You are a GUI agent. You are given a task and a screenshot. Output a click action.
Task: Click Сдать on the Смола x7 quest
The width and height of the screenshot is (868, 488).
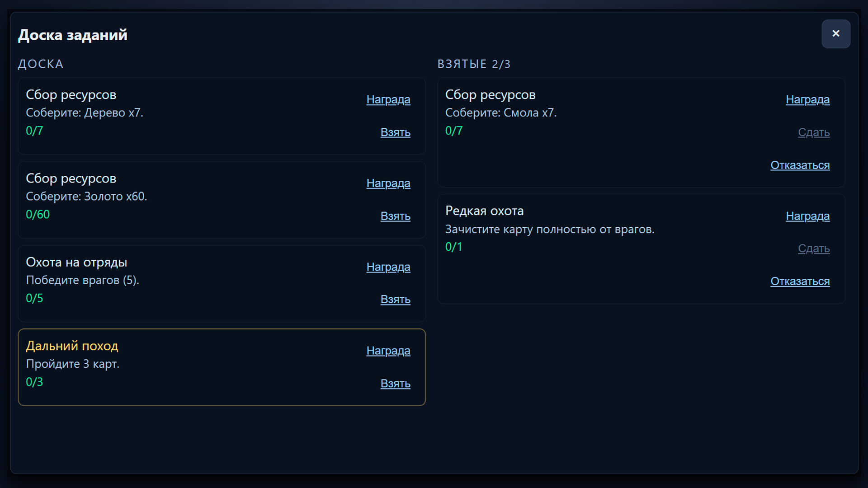coord(813,132)
